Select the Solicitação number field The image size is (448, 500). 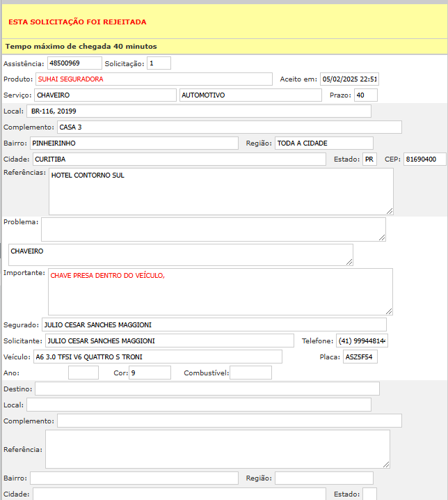[x=159, y=63]
